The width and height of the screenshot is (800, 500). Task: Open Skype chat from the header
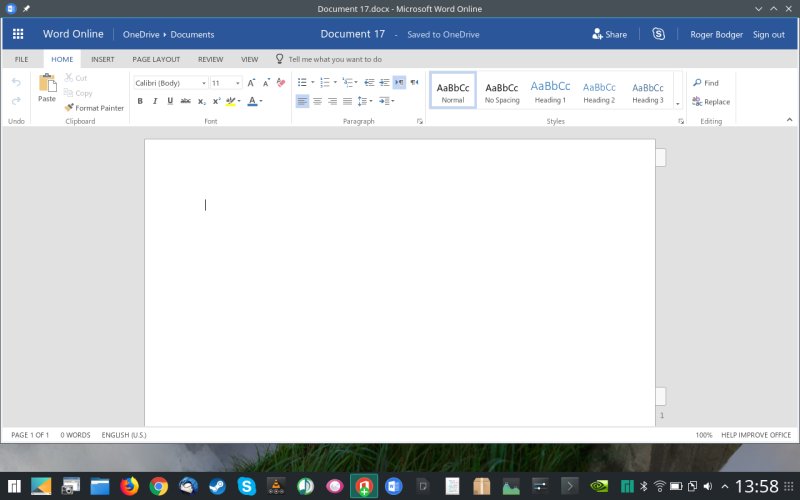coord(658,34)
